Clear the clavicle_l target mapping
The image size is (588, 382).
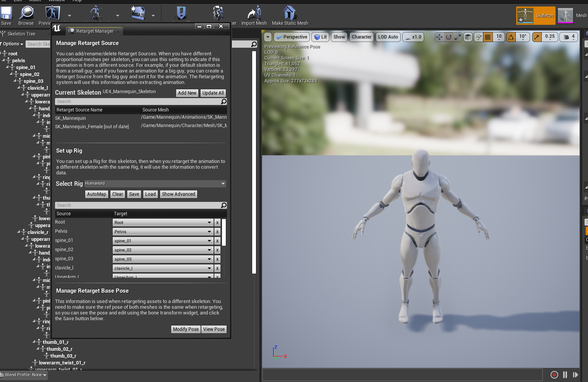click(217, 268)
